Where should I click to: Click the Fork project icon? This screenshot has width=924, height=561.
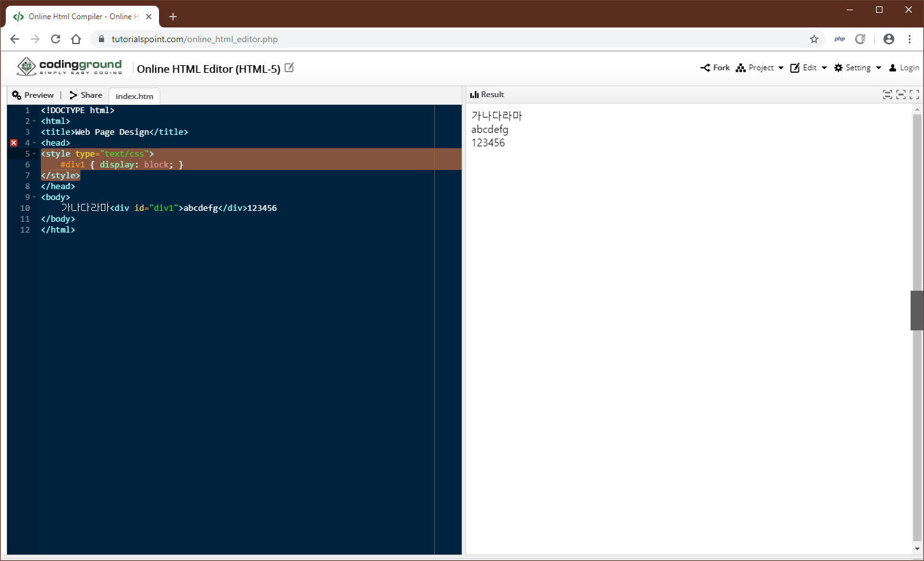pos(705,68)
